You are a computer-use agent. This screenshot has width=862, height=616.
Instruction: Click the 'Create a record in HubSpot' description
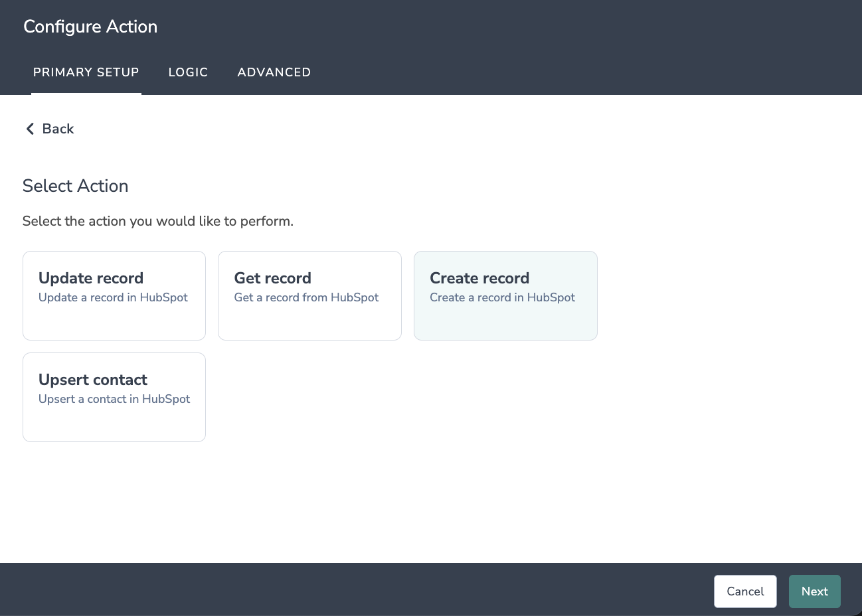coord(502,297)
